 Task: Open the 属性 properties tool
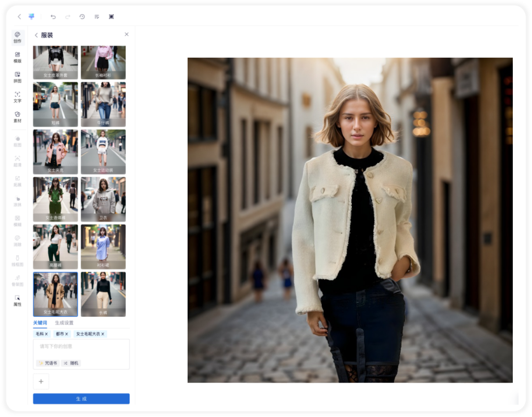[17, 301]
